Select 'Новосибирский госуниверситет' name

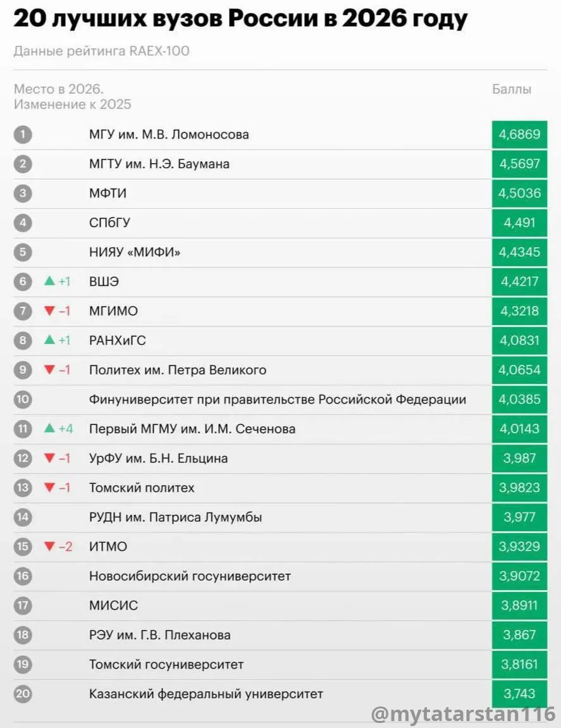(190, 576)
